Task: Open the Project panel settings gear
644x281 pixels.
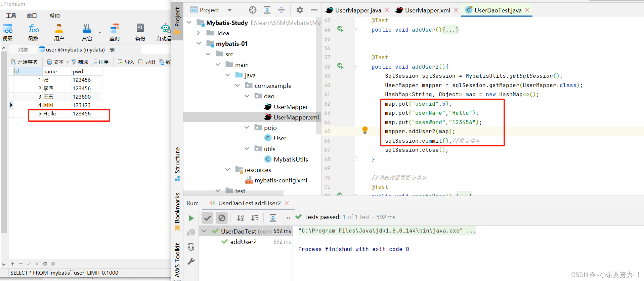Action: (300, 10)
